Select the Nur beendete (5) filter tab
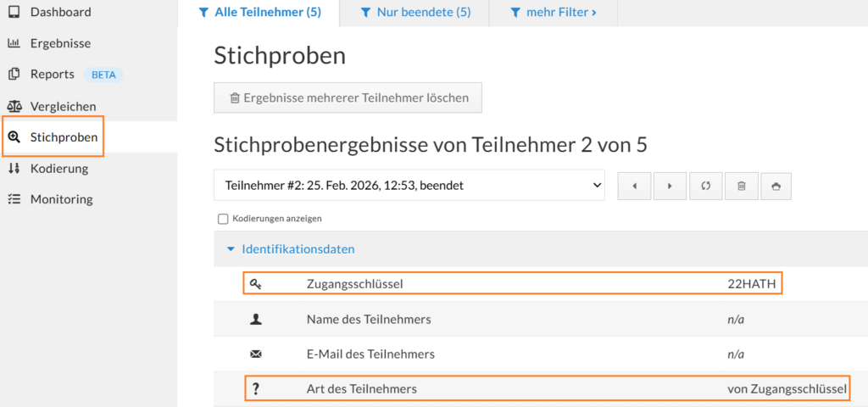The height and width of the screenshot is (407, 868). tap(415, 13)
